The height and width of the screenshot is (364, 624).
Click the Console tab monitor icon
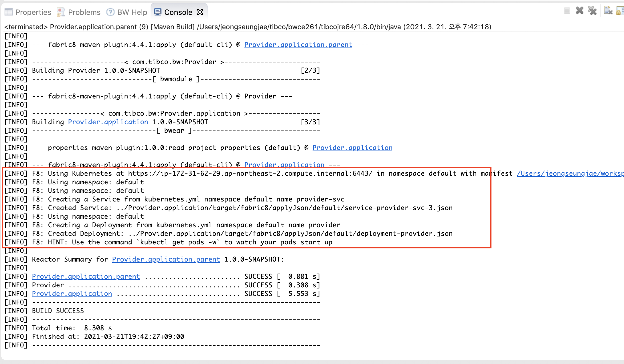(158, 12)
